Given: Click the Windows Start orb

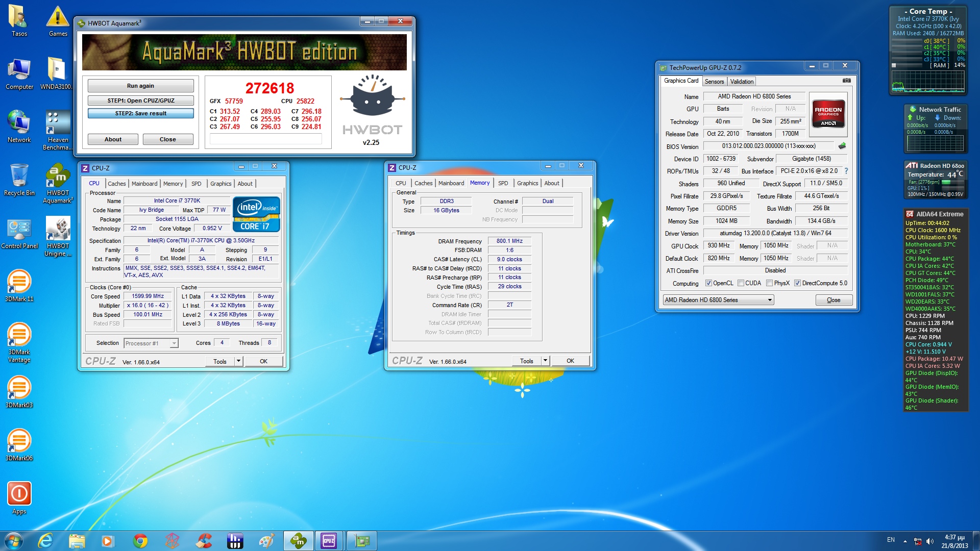Looking at the screenshot, I should pyautogui.click(x=13, y=541).
